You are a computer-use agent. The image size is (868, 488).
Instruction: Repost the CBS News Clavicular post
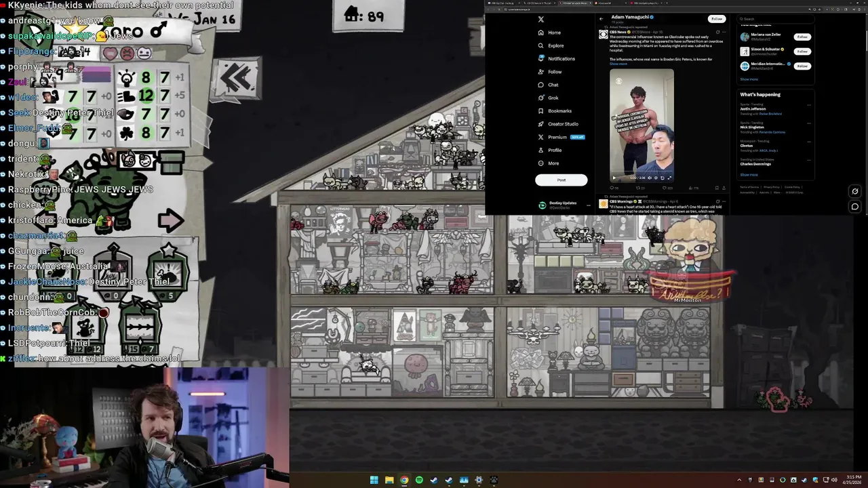(638, 188)
